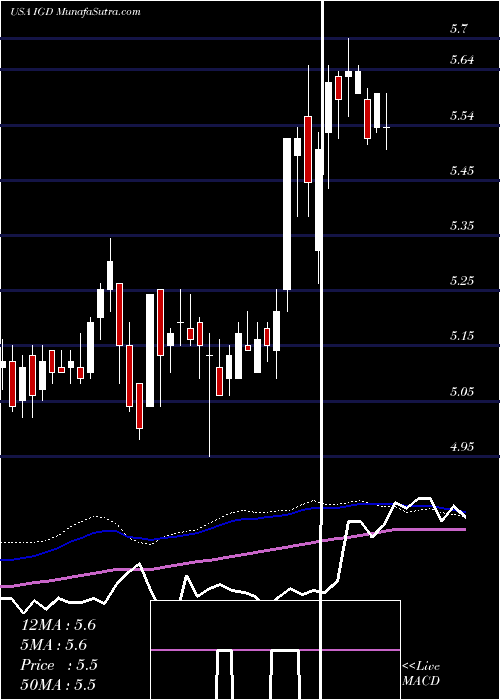The width and height of the screenshot is (500, 700).
Task: Click the 5.64 price axis label
Action: click(x=461, y=60)
